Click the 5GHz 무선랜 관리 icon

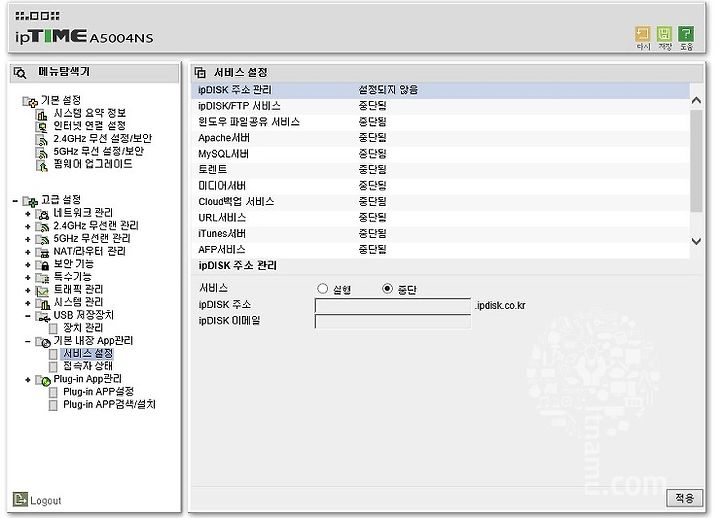(42, 240)
